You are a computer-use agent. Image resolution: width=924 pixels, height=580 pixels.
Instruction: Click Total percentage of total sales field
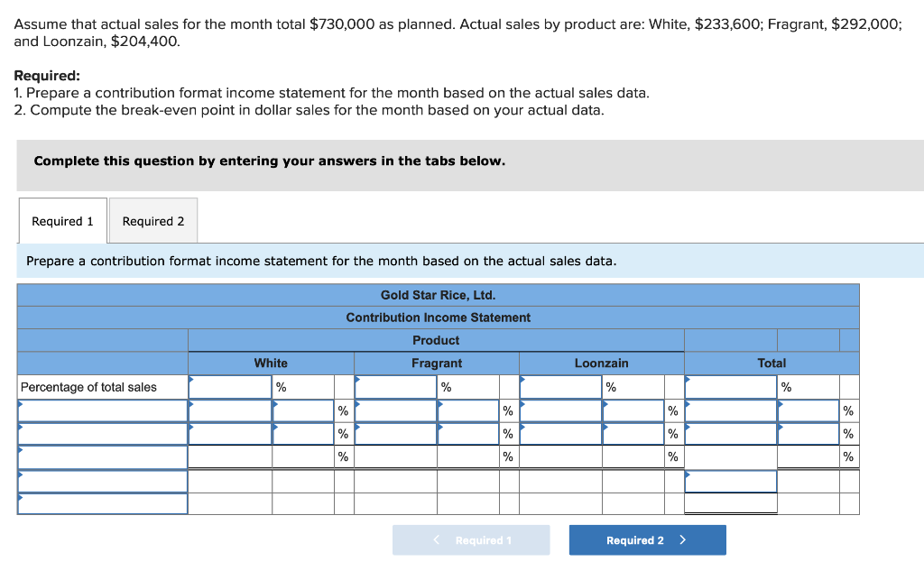pyautogui.click(x=731, y=387)
